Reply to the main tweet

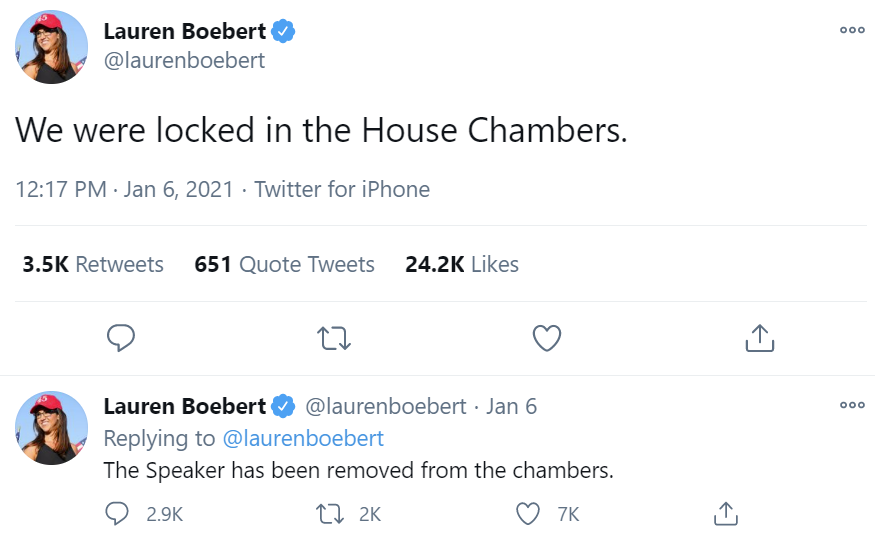coord(121,338)
